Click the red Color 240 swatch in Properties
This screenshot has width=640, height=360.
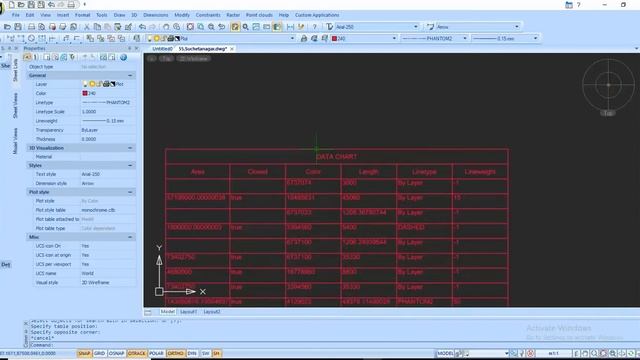[85, 93]
